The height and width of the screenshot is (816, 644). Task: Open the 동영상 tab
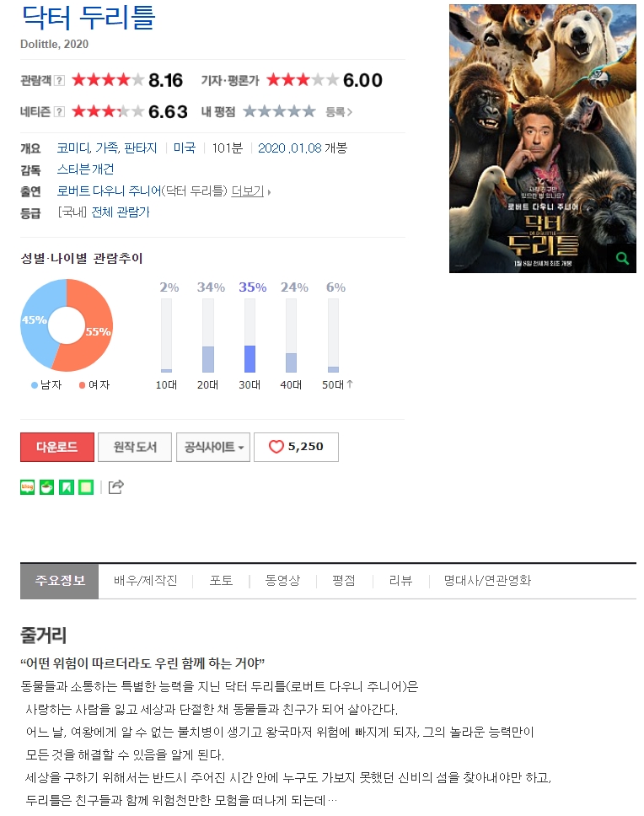[282, 581]
